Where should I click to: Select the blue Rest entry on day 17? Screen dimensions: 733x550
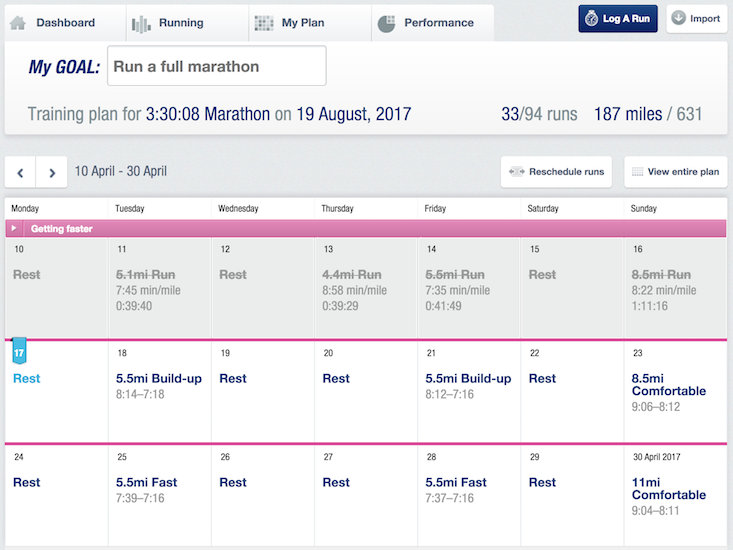tap(27, 379)
